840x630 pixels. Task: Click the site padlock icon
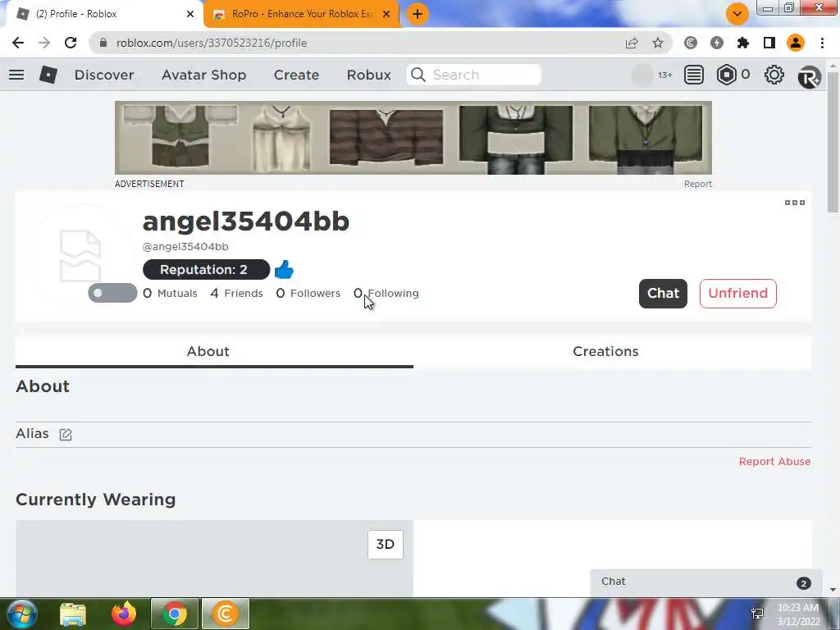(103, 43)
